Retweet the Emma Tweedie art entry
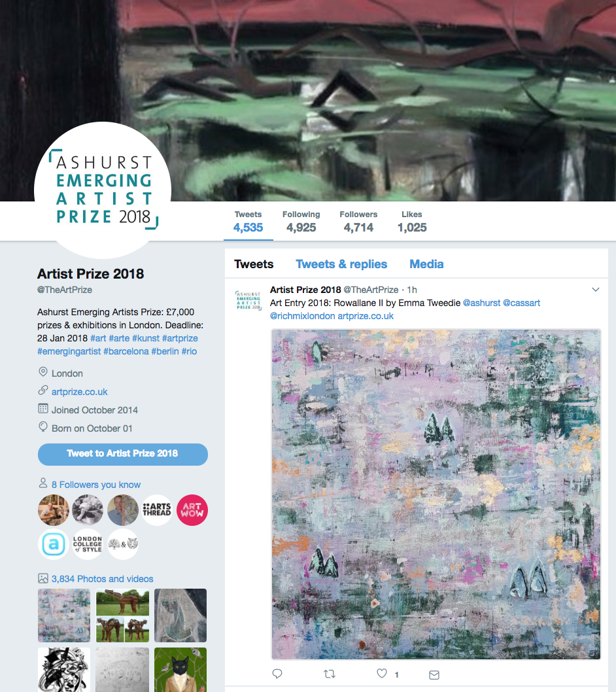This screenshot has height=692, width=616. (330, 674)
